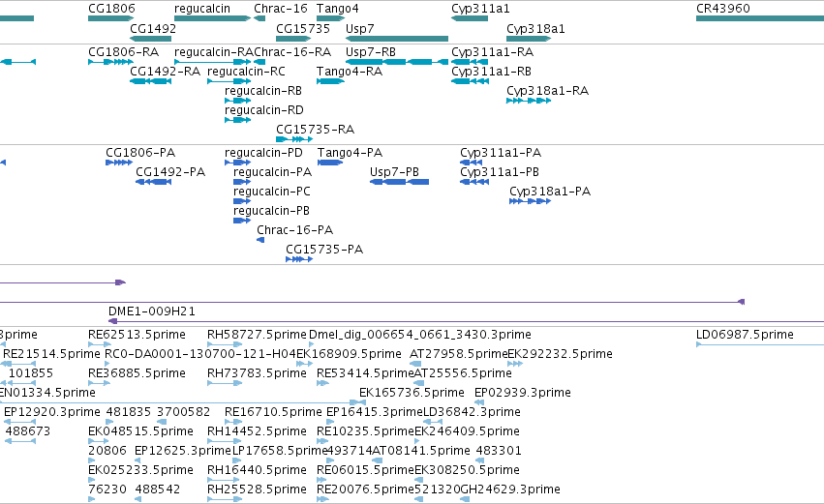Click transcript regucalcin-RB
This screenshot has width=824, height=504.
pyautogui.click(x=263, y=91)
